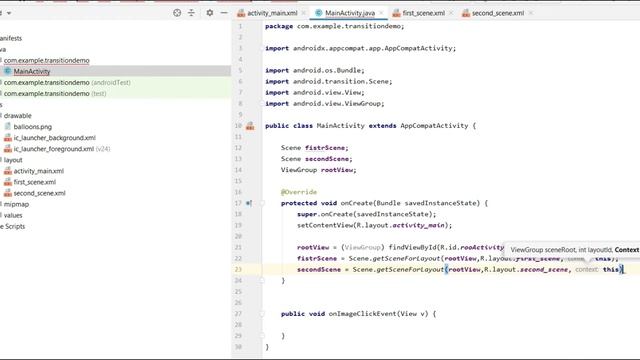This screenshot has width=640, height=360.
Task: Close the MainActivity.java tab
Action: 381,13
